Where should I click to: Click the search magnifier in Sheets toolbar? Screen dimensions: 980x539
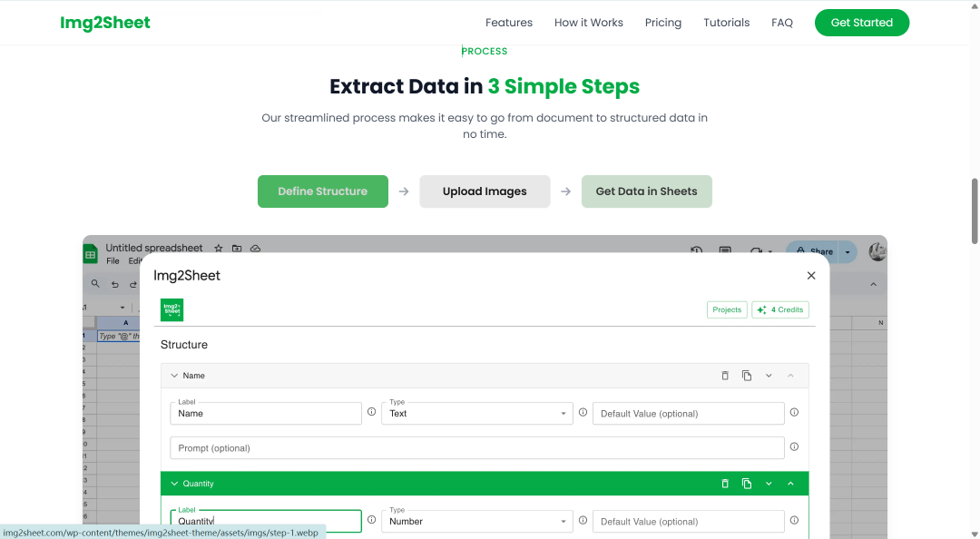click(95, 283)
